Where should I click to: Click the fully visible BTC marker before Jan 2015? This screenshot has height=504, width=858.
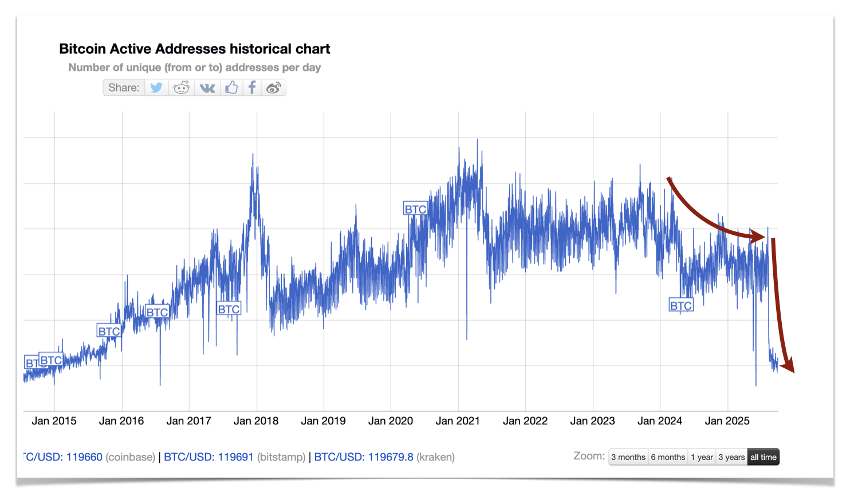tap(51, 360)
